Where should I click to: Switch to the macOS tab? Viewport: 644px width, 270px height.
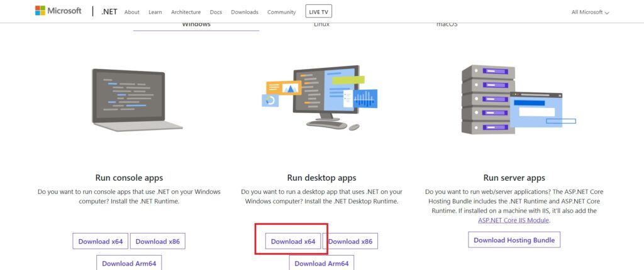[x=447, y=26]
